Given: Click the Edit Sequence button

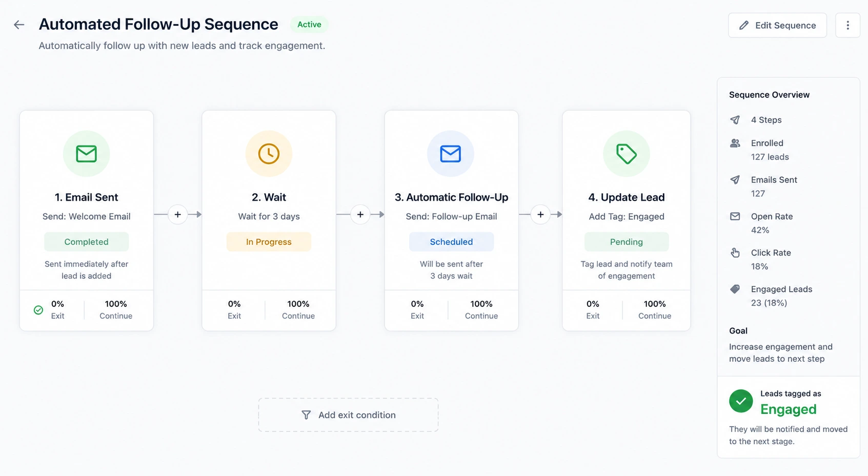Looking at the screenshot, I should (x=777, y=25).
